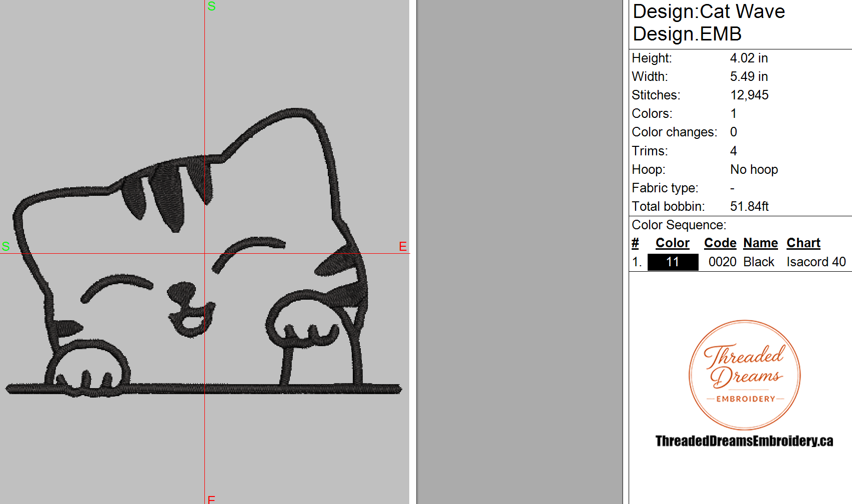Click the Color column header
This screenshot has height=504, width=852.
click(x=673, y=243)
